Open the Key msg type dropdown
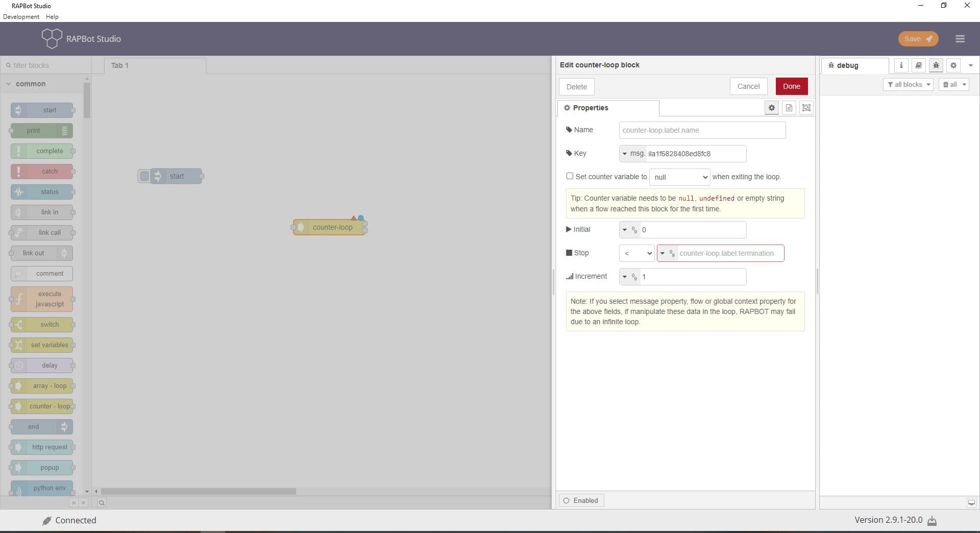980x533 pixels. click(633, 154)
